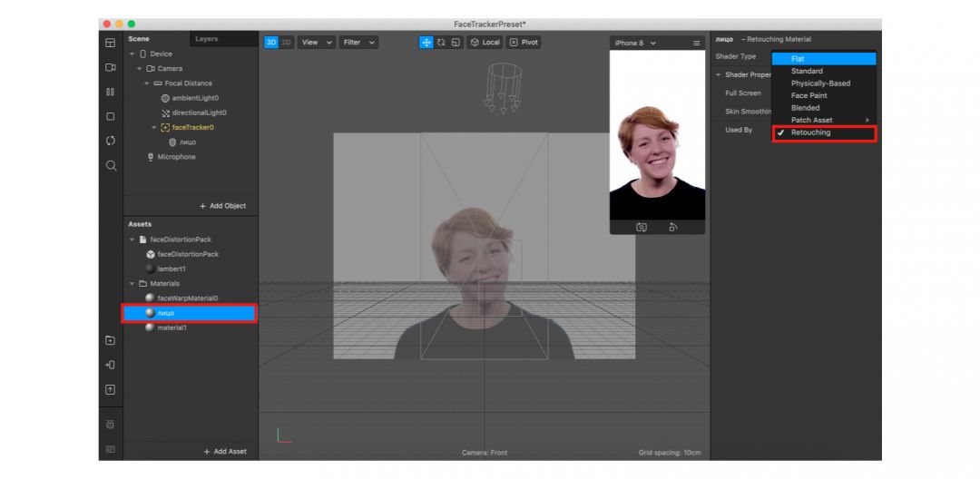Click the search magnifier icon in left sidebar

pos(111,166)
